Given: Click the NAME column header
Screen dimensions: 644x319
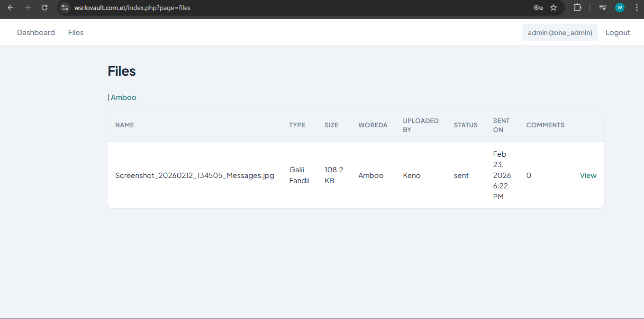Looking at the screenshot, I should tap(125, 125).
